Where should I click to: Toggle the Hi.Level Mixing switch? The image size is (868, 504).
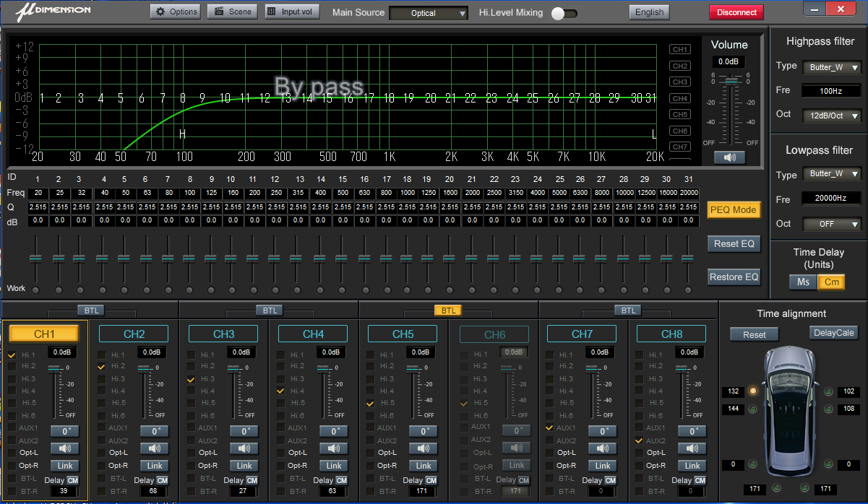click(564, 13)
